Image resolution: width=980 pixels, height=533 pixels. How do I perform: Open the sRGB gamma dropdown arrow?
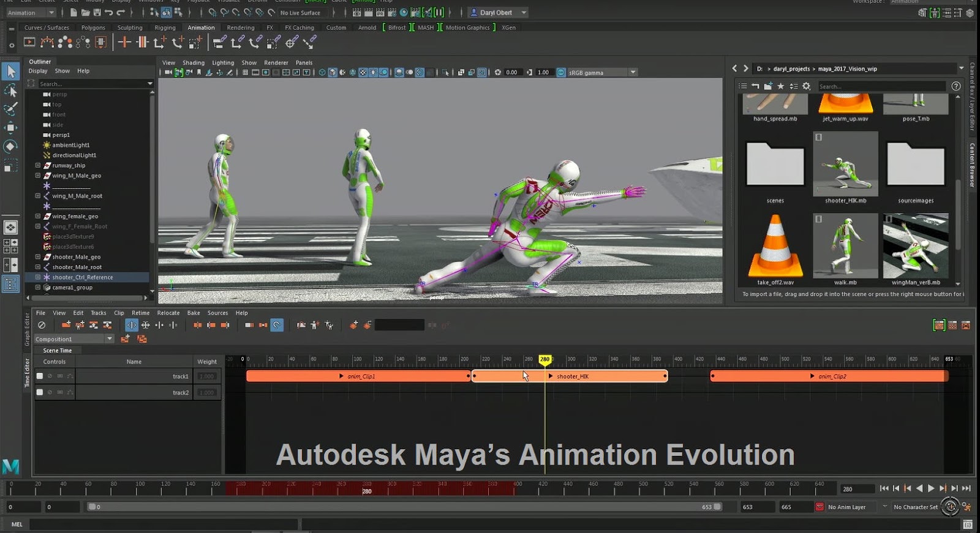pyautogui.click(x=633, y=72)
